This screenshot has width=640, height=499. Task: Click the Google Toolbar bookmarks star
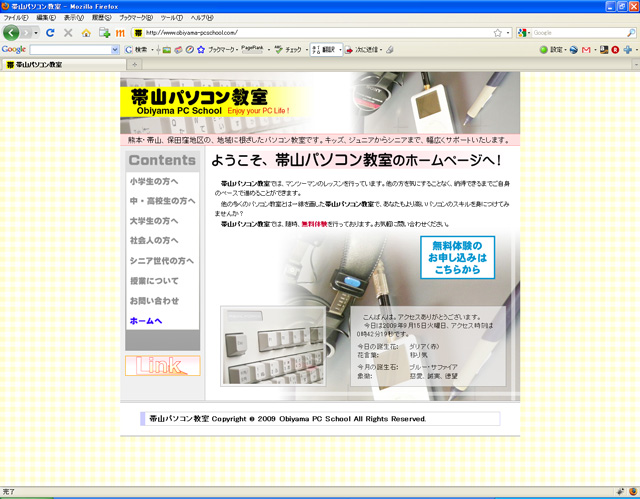click(x=200, y=49)
